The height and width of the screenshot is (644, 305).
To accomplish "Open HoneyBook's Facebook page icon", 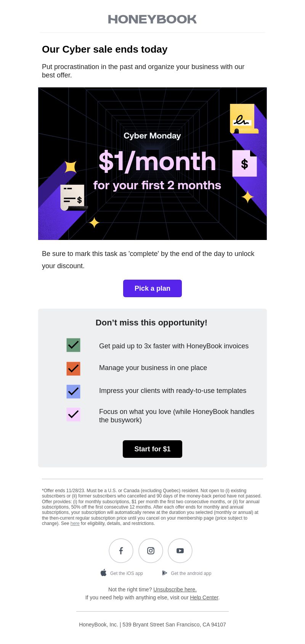I will click(121, 551).
